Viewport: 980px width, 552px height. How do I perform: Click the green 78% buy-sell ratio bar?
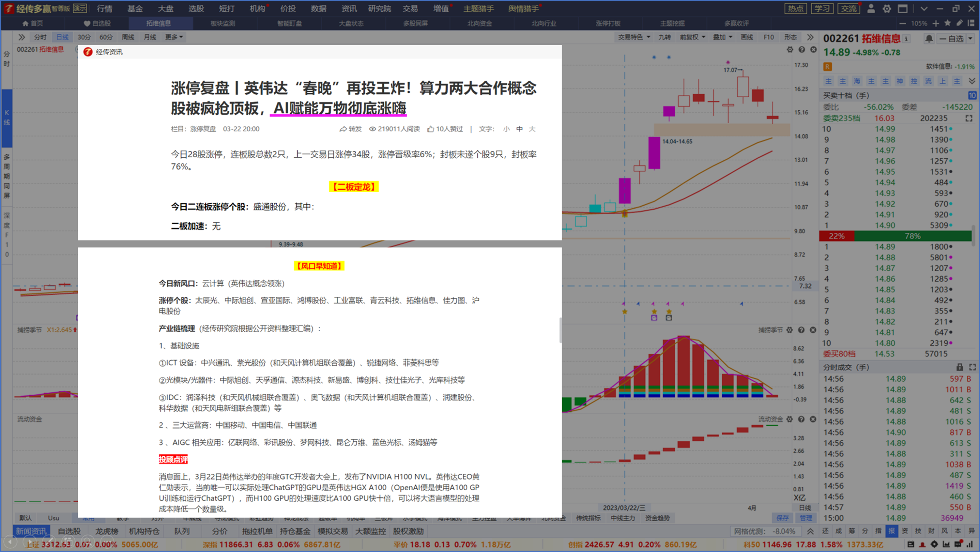(x=913, y=236)
